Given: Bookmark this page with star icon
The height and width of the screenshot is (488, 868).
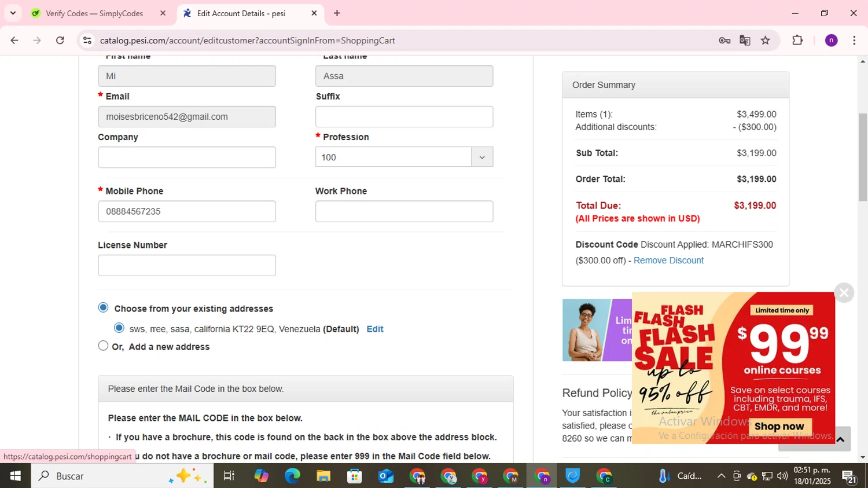Looking at the screenshot, I should coord(766,41).
